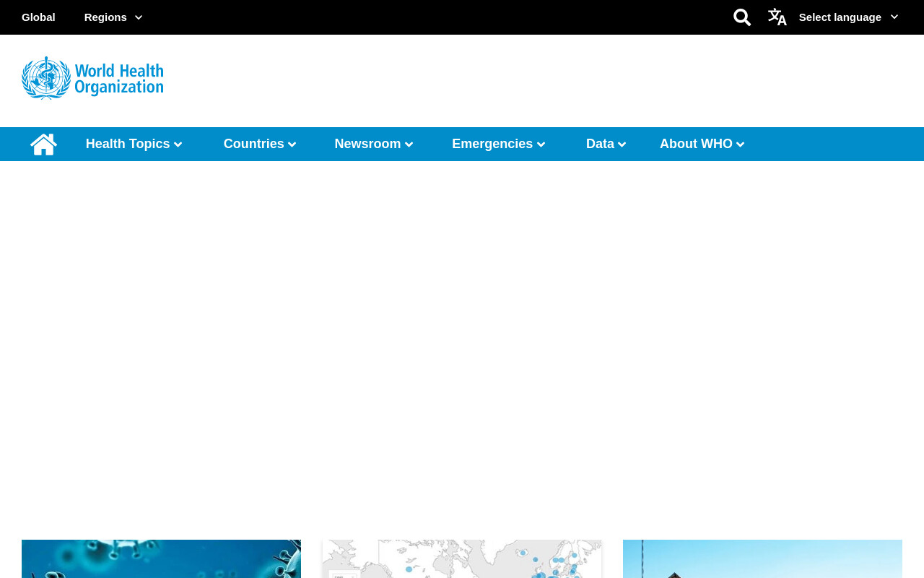Open the sky photo card thumbnail
The height and width of the screenshot is (578, 924).
pos(762,558)
